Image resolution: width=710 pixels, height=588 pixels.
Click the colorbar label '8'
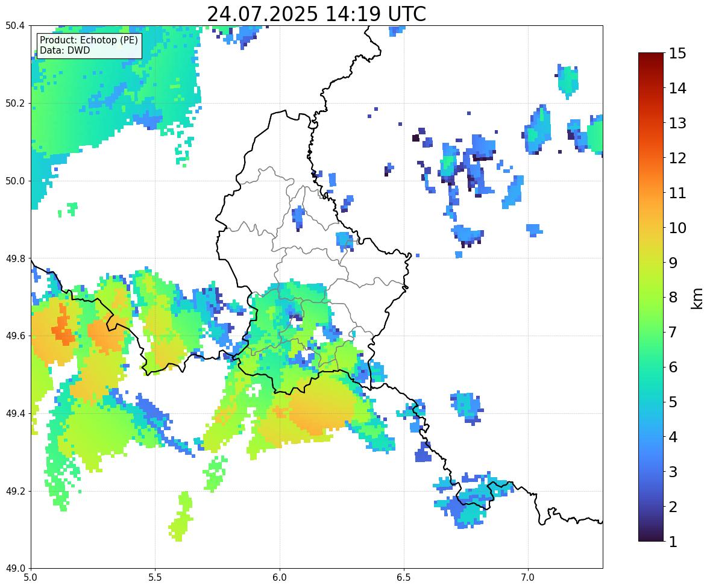[x=673, y=298]
